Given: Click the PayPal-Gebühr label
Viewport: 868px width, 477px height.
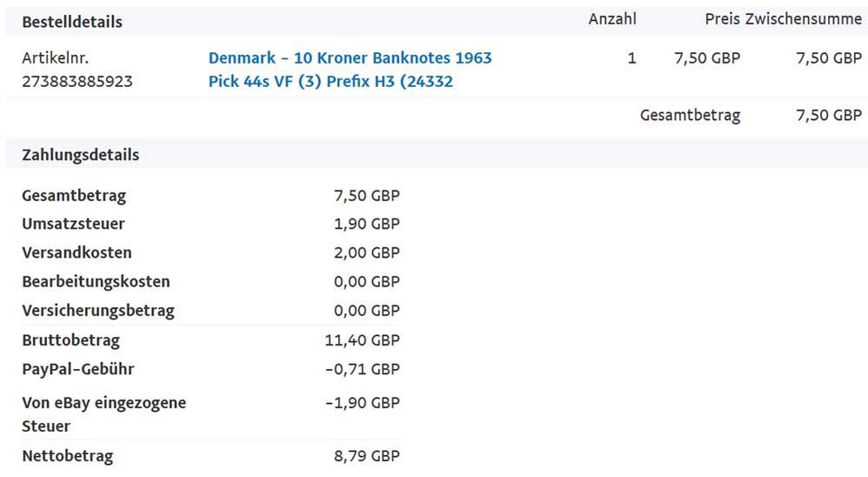Looking at the screenshot, I should point(78,369).
